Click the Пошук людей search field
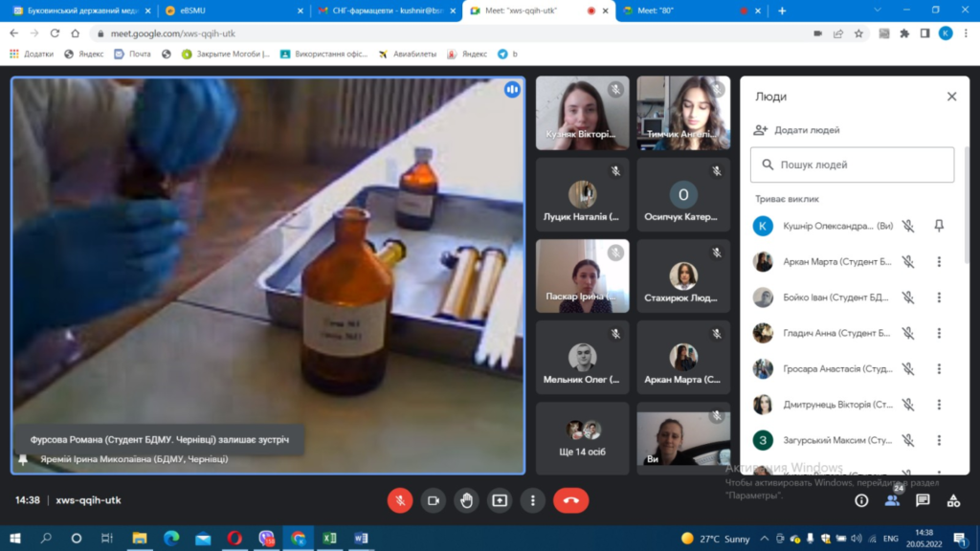Viewport: 980px width, 551px height. tap(852, 165)
